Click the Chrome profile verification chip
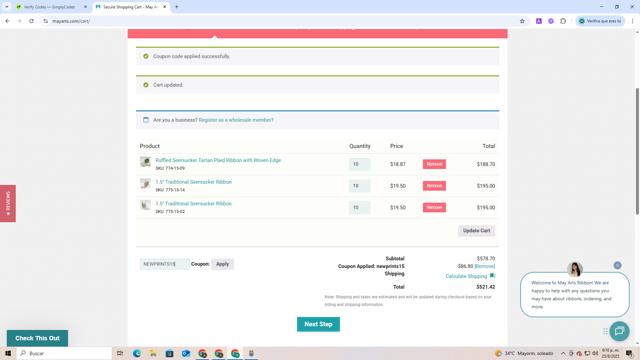Image resolution: width=640 pixels, height=360 pixels. [x=600, y=21]
